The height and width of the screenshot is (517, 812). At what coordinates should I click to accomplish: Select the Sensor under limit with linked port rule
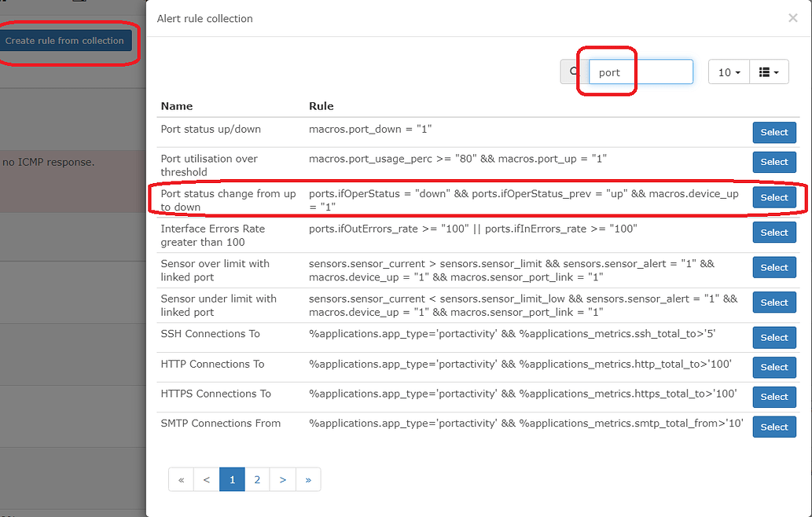[773, 302]
